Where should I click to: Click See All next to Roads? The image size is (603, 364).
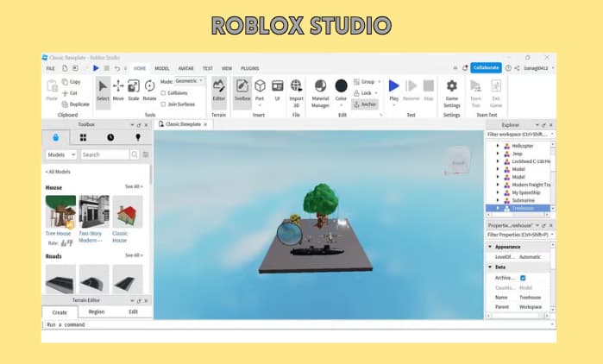134,255
